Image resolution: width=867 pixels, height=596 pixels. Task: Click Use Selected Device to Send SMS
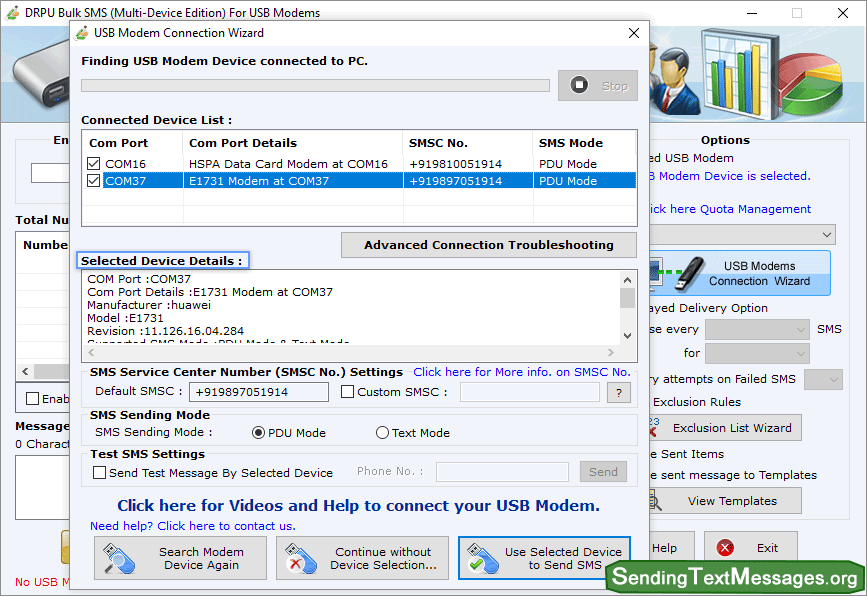544,558
